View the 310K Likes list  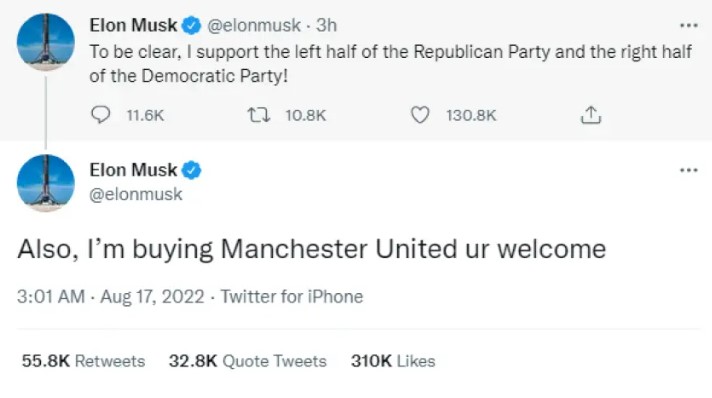point(393,361)
